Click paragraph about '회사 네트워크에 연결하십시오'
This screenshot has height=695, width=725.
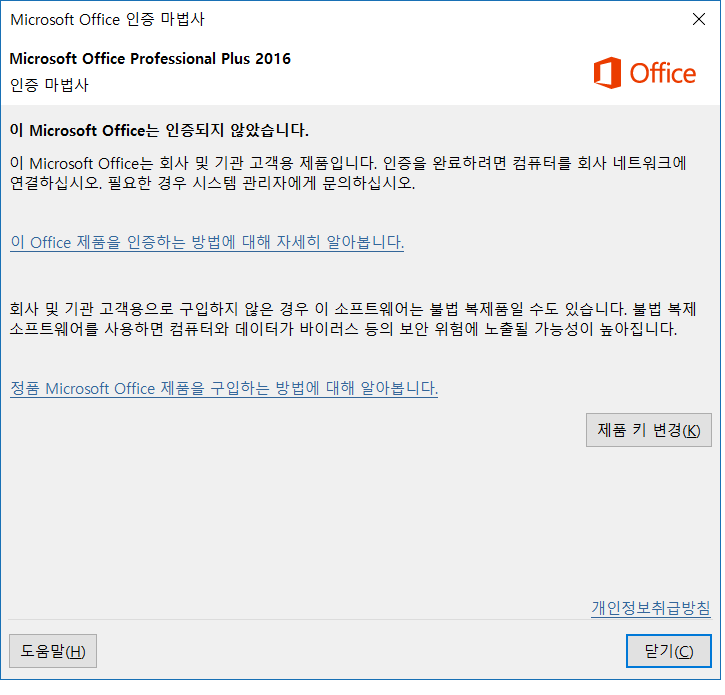click(348, 173)
